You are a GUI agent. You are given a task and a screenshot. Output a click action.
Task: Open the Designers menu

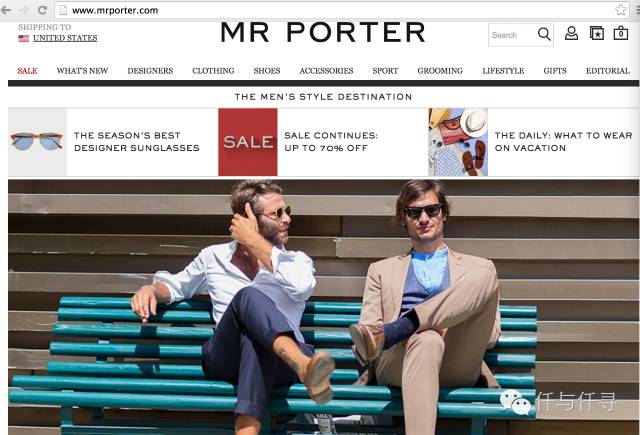(x=150, y=71)
